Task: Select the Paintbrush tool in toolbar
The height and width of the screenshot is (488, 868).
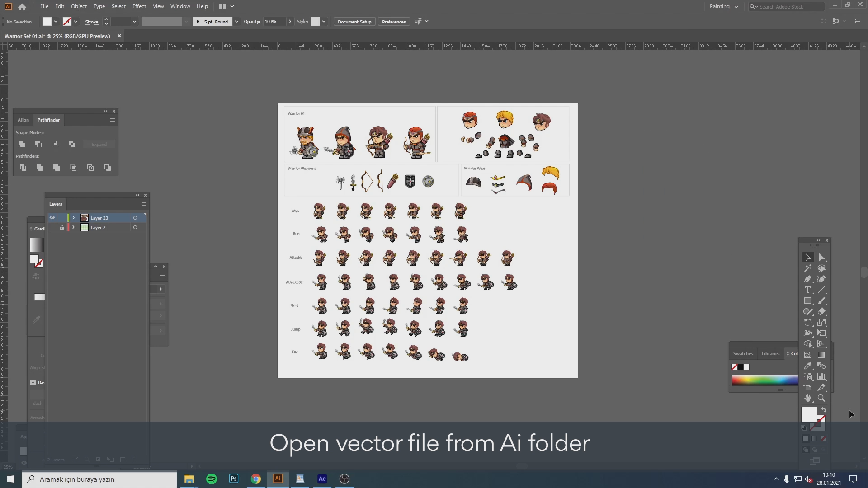Action: pos(821,301)
